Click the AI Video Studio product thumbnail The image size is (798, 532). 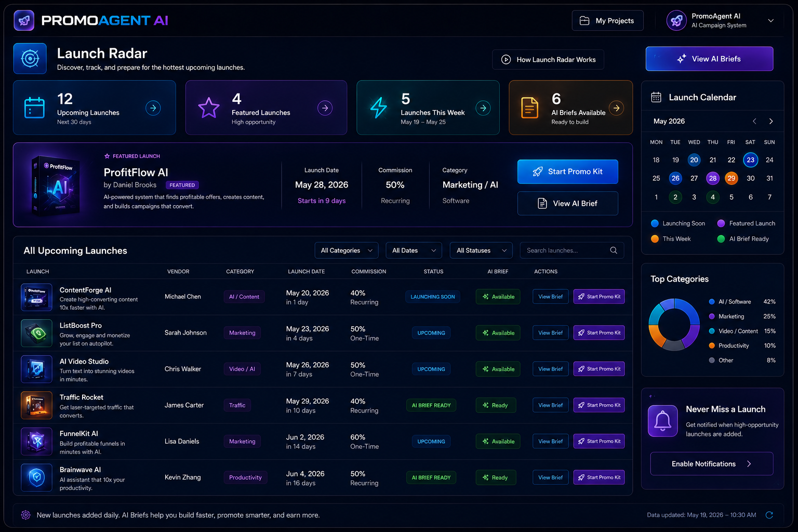(x=36, y=369)
